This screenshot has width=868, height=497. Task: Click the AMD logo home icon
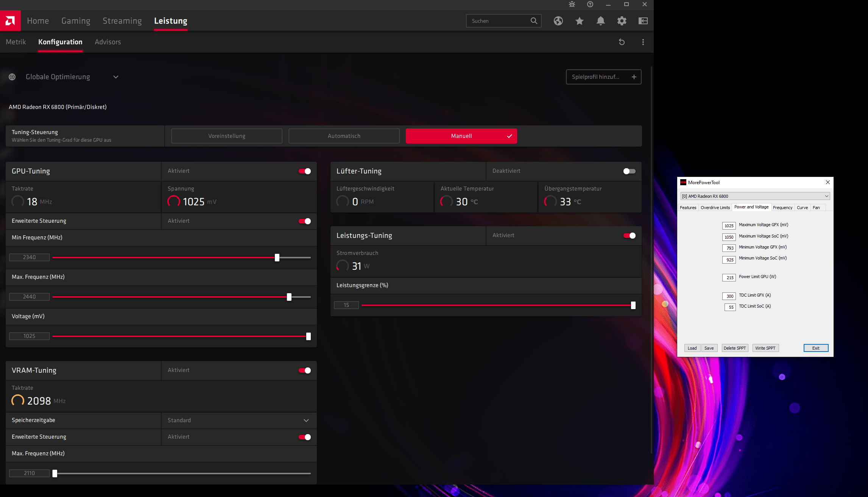point(10,20)
